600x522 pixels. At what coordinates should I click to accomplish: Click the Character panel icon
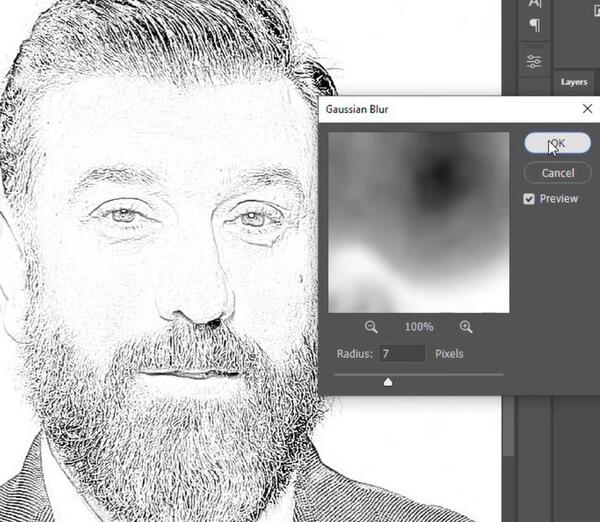(x=535, y=4)
